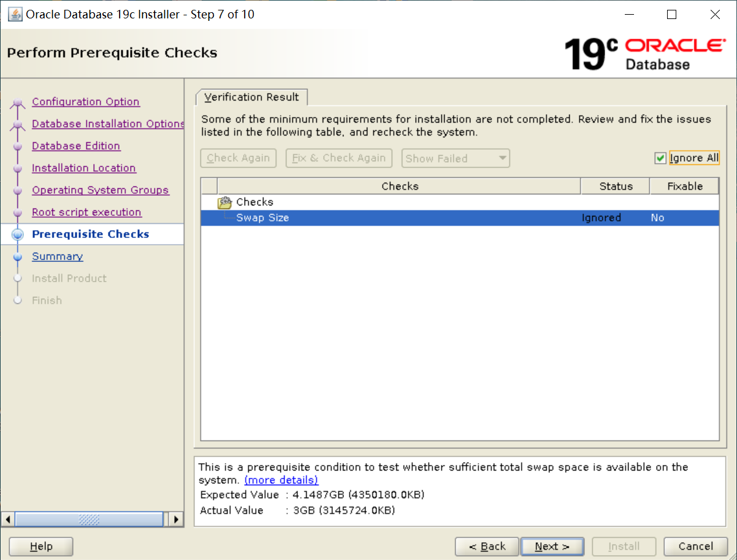The height and width of the screenshot is (560, 737).
Task: Open the more details link
Action: pyautogui.click(x=281, y=480)
